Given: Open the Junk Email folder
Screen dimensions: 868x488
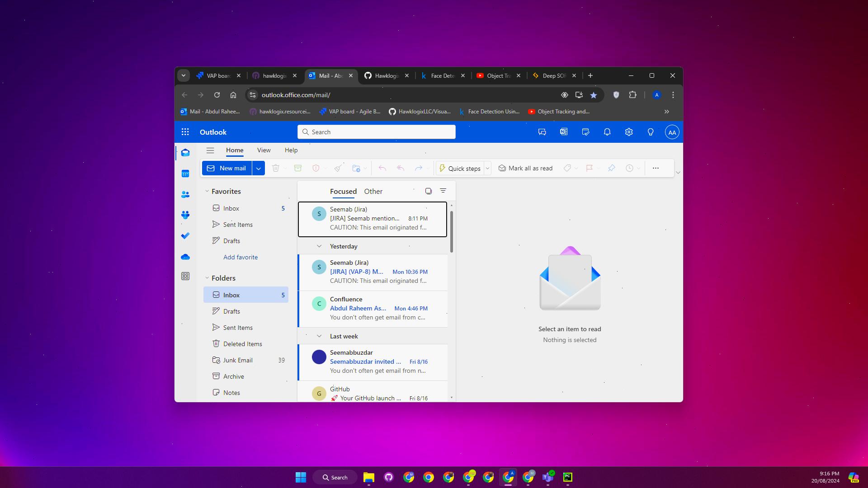Looking at the screenshot, I should [x=237, y=360].
